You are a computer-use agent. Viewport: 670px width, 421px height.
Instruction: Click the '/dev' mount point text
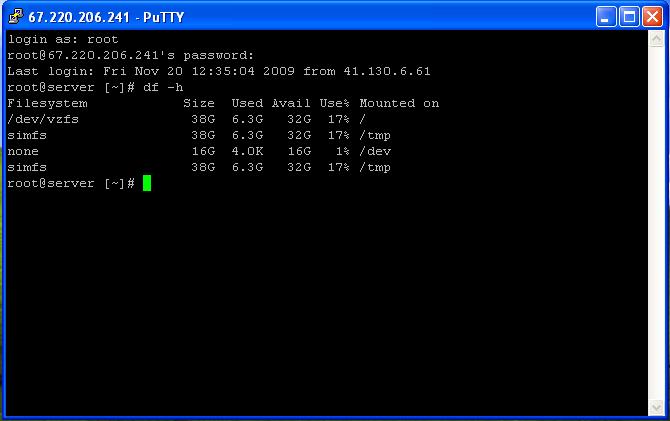(375, 151)
